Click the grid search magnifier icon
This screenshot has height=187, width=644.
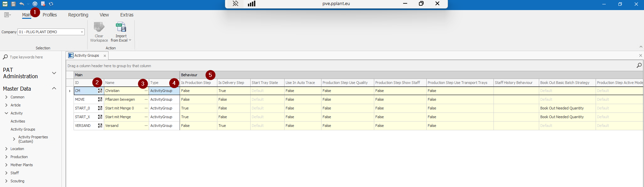[x=639, y=65]
